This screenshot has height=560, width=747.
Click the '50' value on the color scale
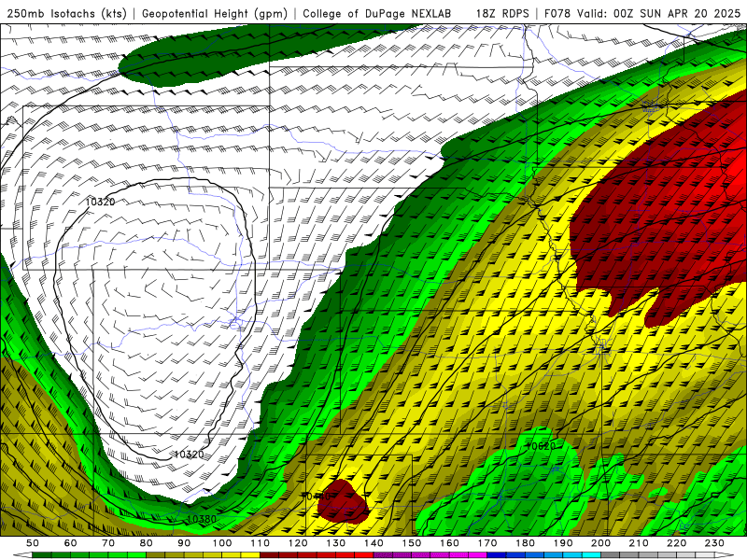tap(33, 543)
